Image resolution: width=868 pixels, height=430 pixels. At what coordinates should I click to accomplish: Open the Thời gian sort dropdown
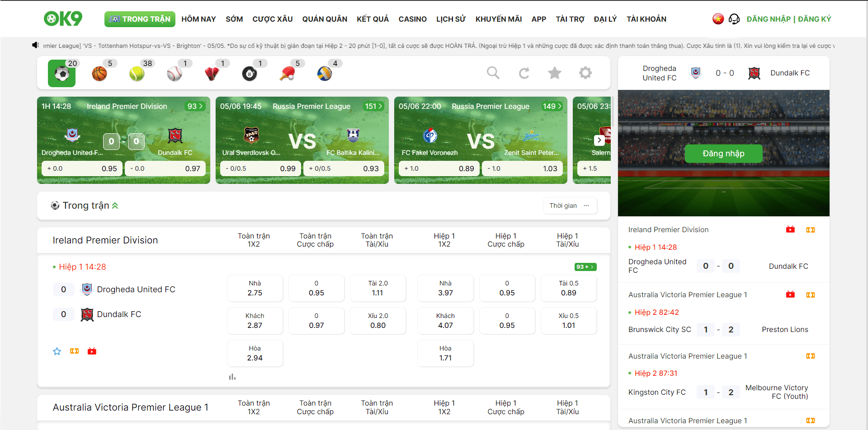click(570, 206)
